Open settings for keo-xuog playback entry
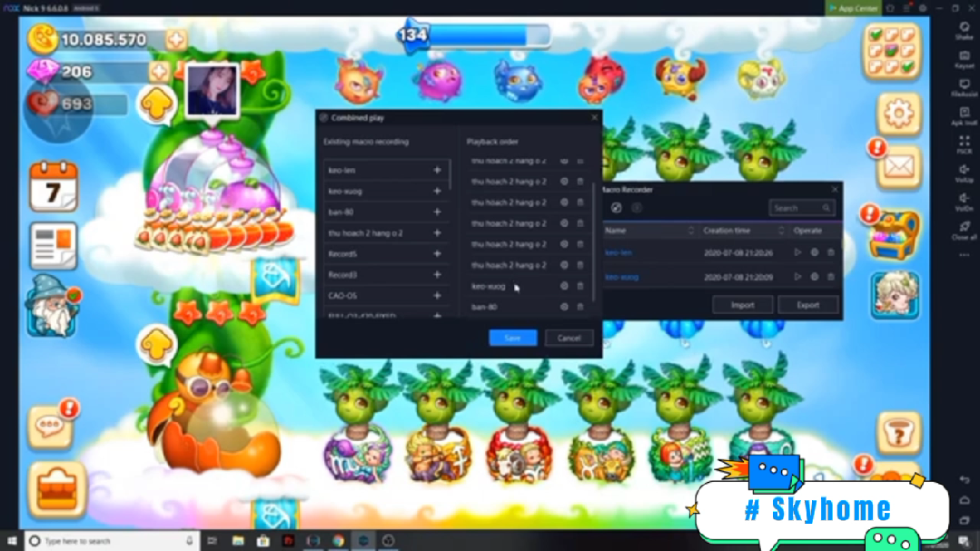 click(564, 286)
